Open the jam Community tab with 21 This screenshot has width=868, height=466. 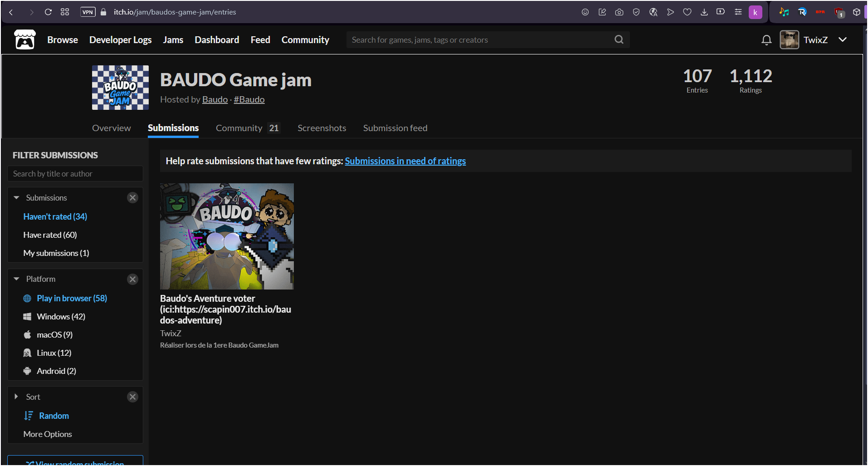coord(248,128)
